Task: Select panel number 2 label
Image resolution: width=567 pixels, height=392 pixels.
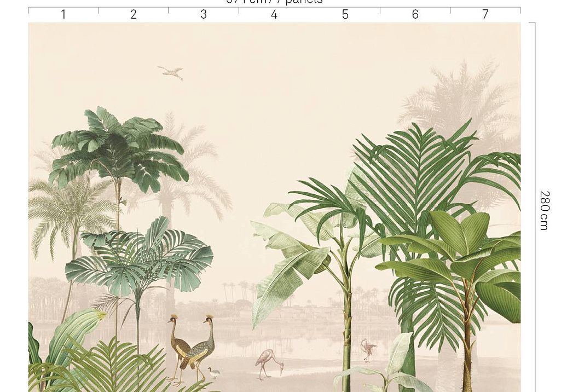Action: pyautogui.click(x=134, y=14)
